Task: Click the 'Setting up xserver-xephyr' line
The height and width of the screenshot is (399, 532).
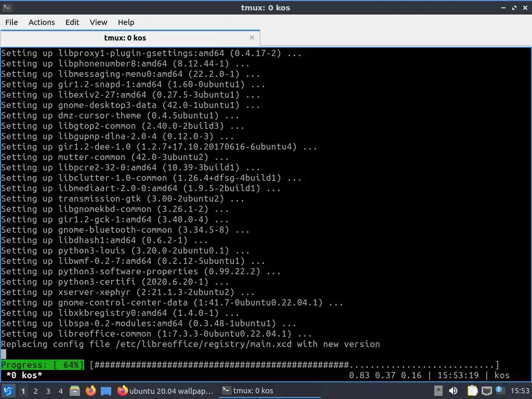Action: point(128,292)
